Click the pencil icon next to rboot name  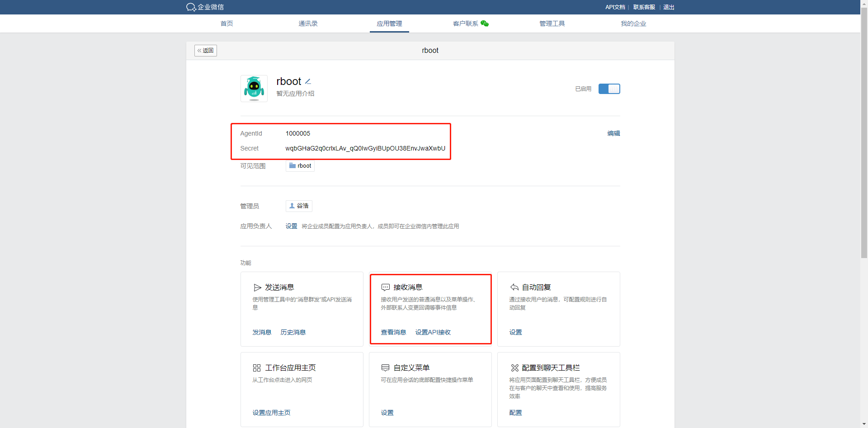tap(308, 81)
